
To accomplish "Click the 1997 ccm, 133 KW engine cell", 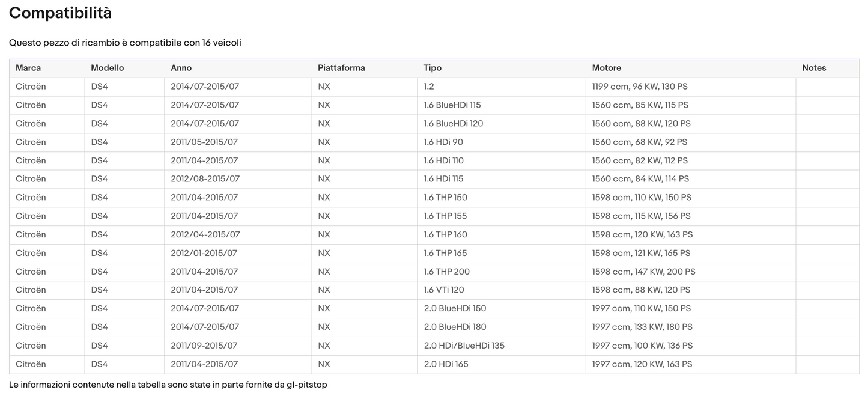I will tap(642, 327).
